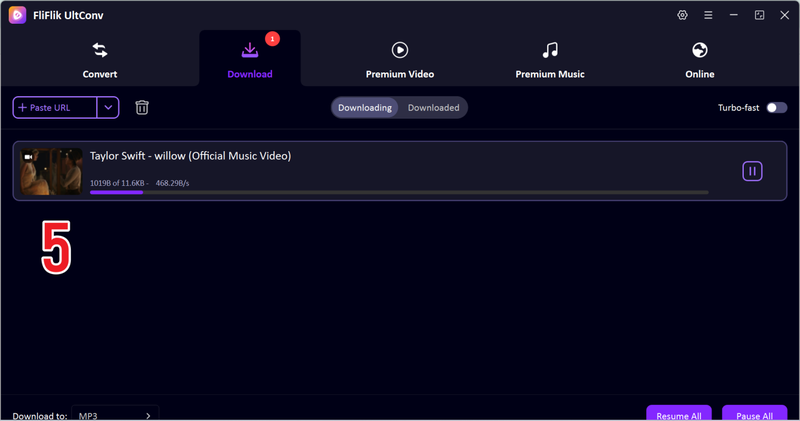Click the Premium Music note icon
800x421 pixels.
[550, 50]
